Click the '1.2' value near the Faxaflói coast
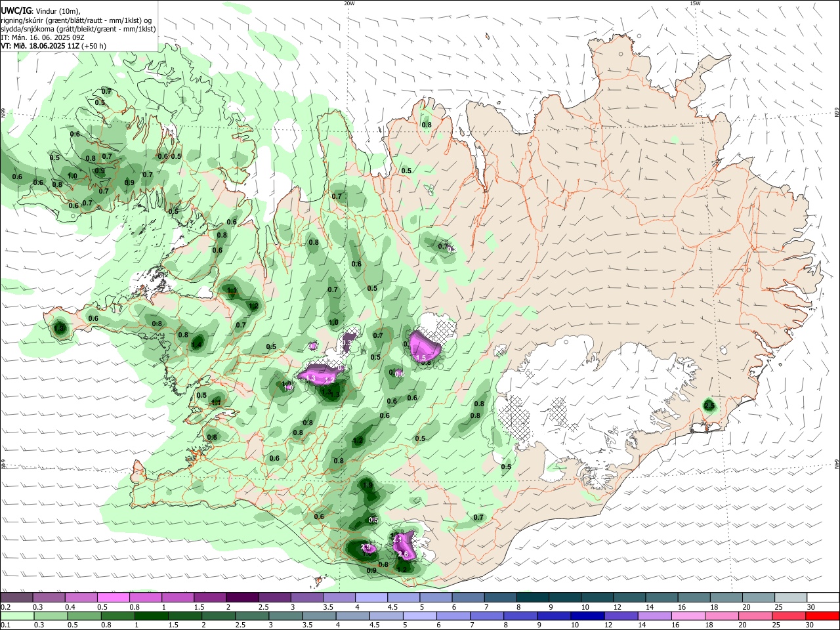The image size is (840, 630). [x=253, y=306]
